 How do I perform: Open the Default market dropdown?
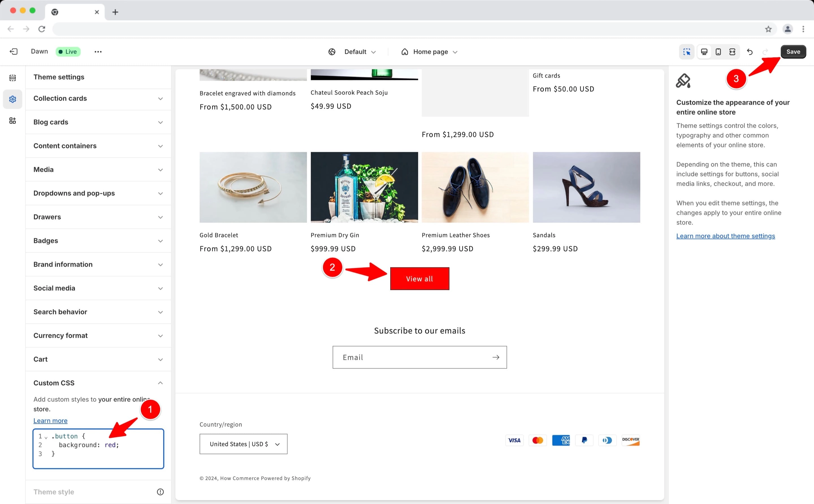click(360, 52)
